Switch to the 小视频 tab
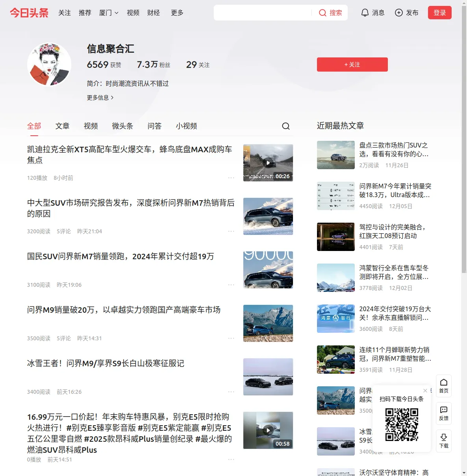This screenshot has width=467, height=476. 187,126
